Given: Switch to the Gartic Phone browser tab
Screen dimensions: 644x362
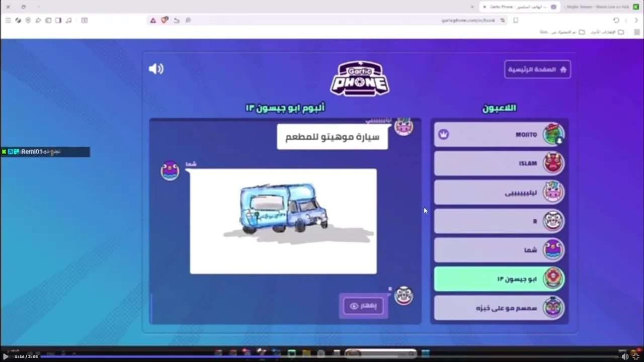Looking at the screenshot, I should pyautogui.click(x=521, y=7).
